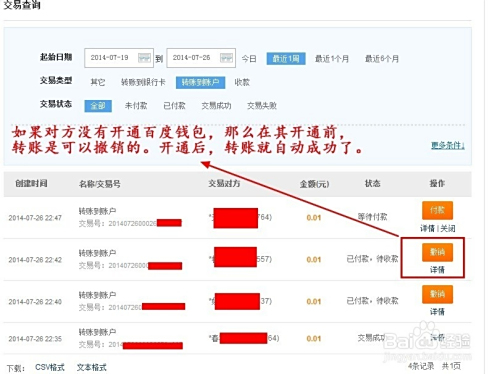Click 撤销 button for 22:40 transaction

click(x=437, y=294)
